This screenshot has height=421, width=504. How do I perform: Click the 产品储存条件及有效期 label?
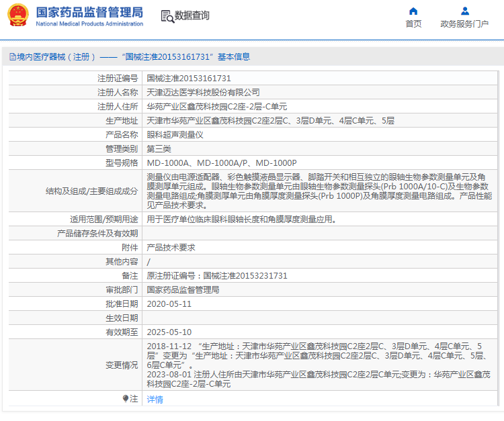click(97, 234)
